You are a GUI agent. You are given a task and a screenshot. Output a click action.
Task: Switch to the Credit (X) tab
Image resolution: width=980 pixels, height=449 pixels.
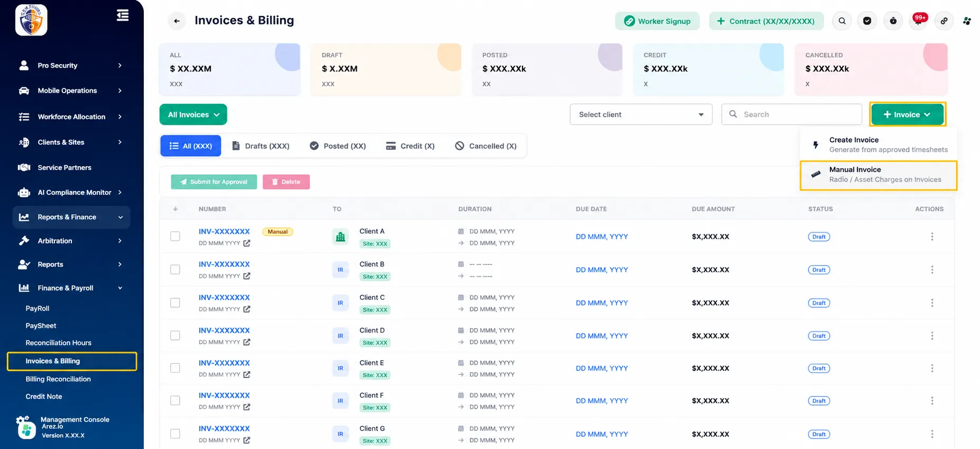click(x=410, y=146)
